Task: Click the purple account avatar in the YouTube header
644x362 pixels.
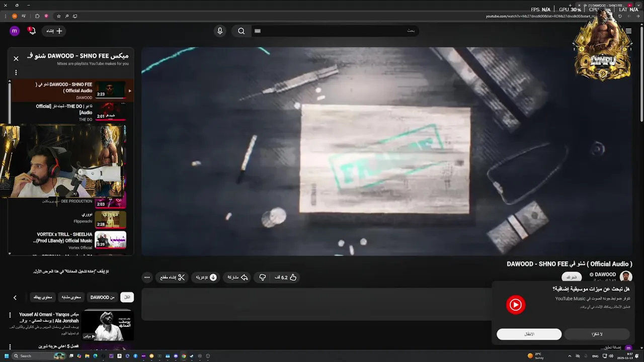Action: pyautogui.click(x=15, y=31)
